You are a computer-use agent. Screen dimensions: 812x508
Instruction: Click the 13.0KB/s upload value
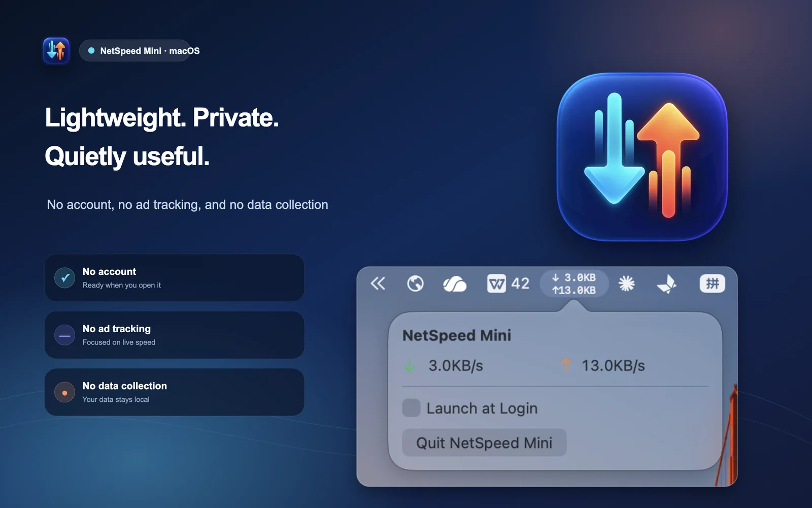pos(613,365)
